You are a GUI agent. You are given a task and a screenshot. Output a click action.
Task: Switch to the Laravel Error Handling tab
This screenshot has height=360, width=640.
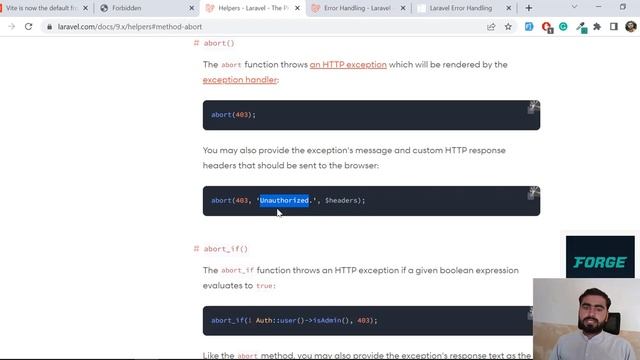pos(464,8)
